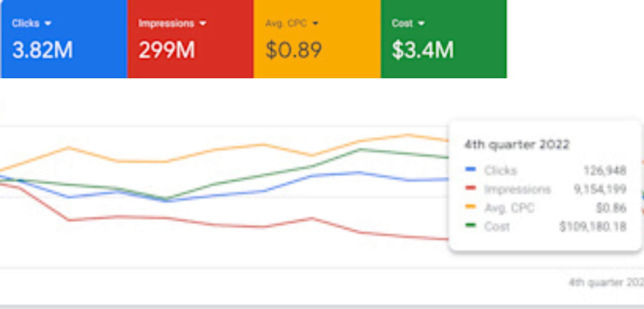This screenshot has width=644, height=309.
Task: Open the Clicks metric dropdown arrow
Action: 48,23
